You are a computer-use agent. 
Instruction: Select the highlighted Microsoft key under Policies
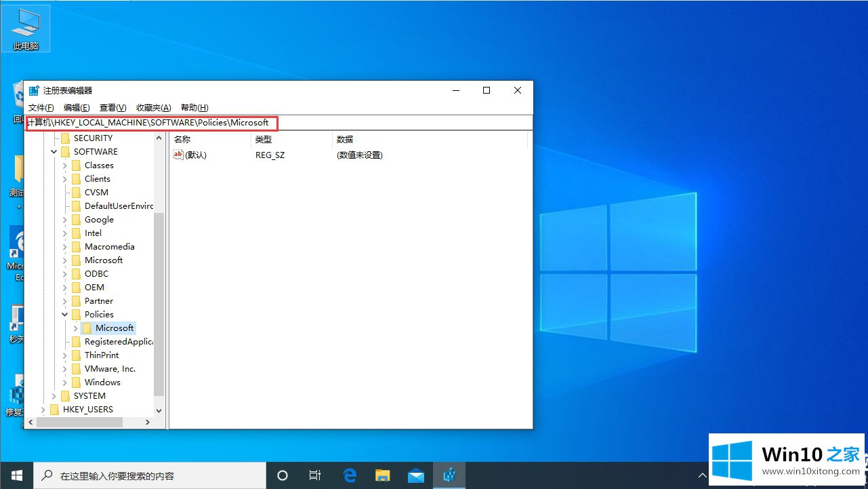click(115, 328)
